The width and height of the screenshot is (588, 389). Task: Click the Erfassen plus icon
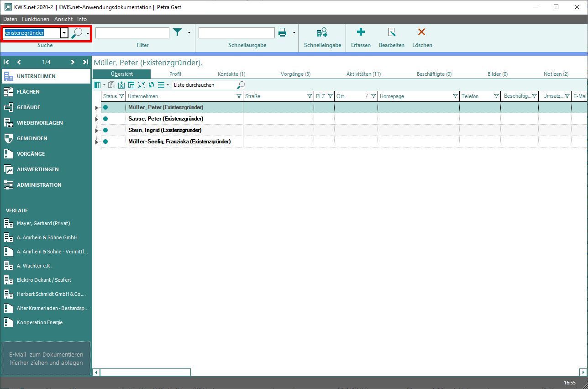click(361, 32)
